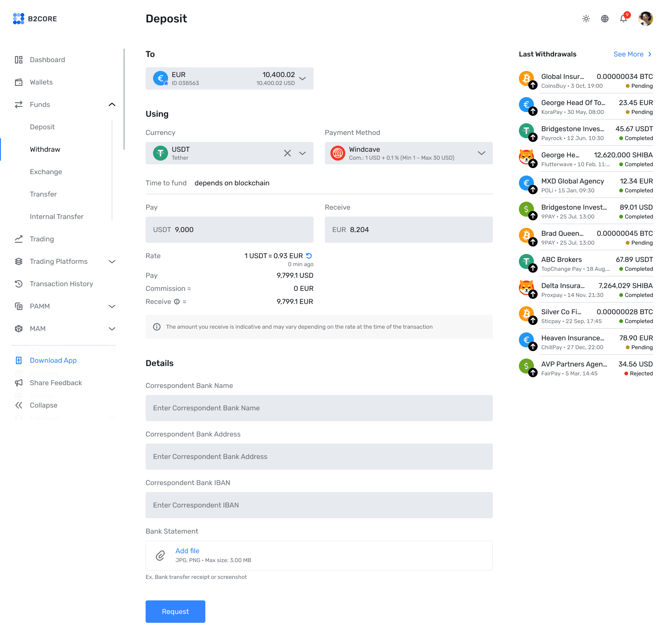Click the notice info icon
672x634 pixels.
(x=157, y=327)
